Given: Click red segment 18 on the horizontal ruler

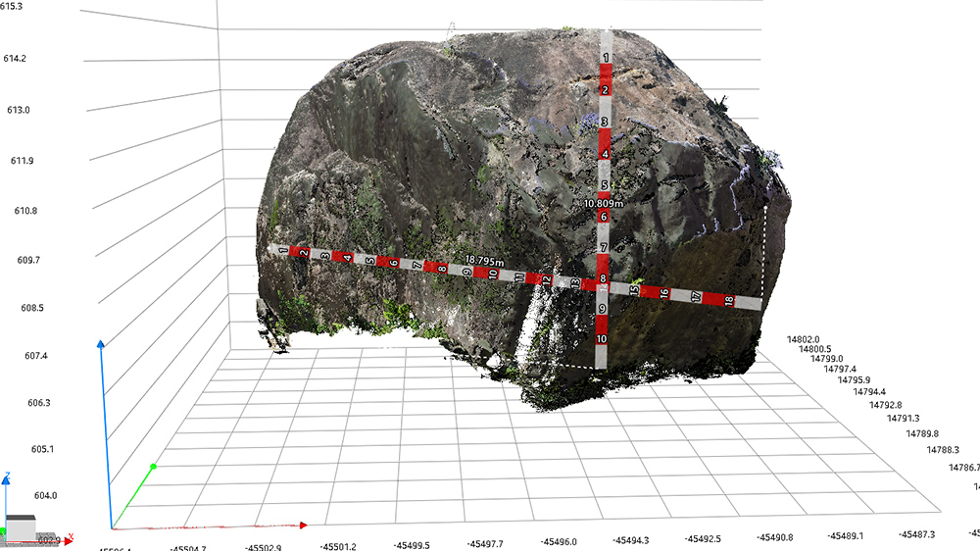Looking at the screenshot, I should point(728,300).
